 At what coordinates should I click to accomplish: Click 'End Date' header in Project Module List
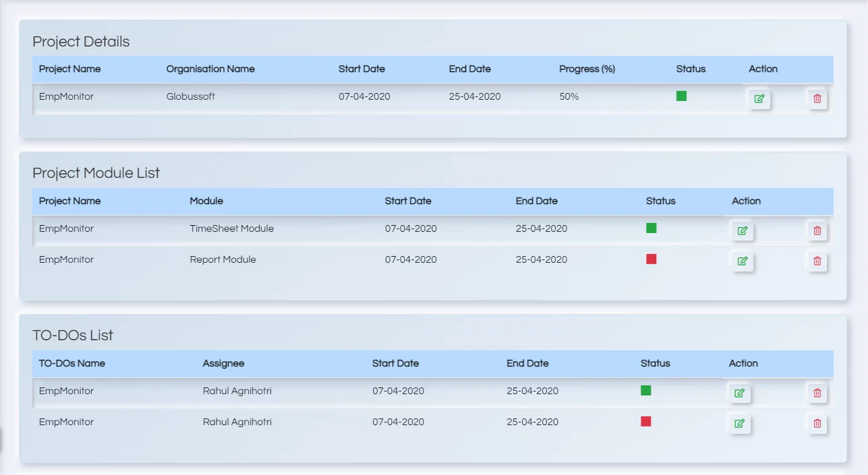tap(537, 201)
